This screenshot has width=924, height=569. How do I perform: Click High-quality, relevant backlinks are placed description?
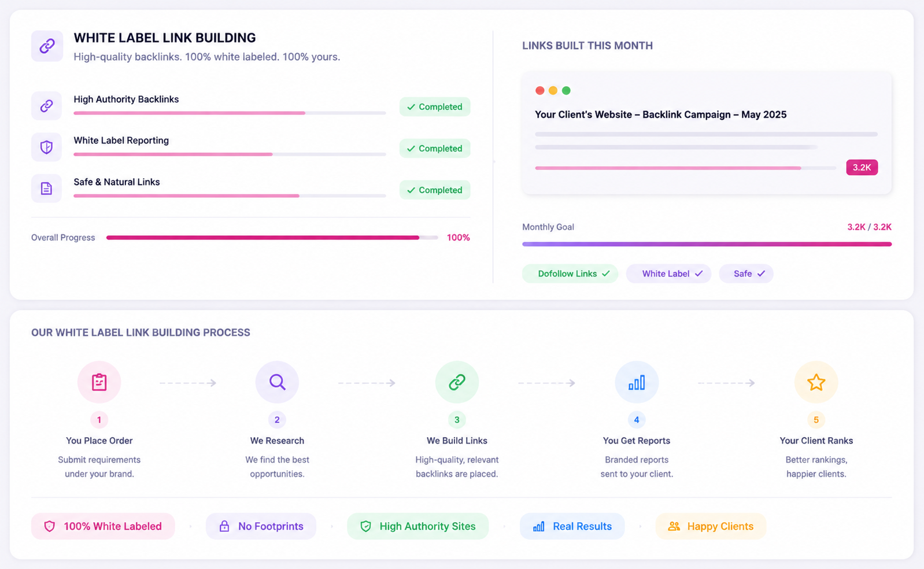(x=457, y=467)
